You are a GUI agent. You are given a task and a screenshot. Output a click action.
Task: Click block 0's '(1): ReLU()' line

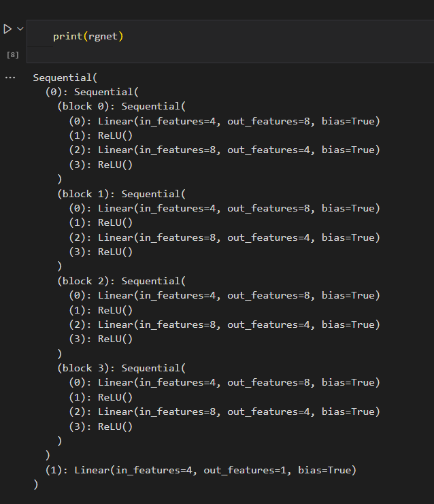tap(101, 135)
